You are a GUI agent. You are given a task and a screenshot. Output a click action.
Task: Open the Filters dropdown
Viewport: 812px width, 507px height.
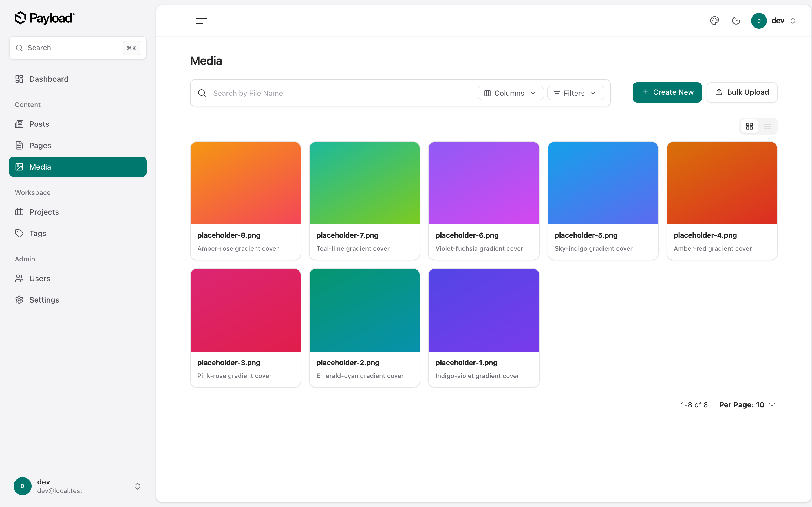[x=575, y=93]
